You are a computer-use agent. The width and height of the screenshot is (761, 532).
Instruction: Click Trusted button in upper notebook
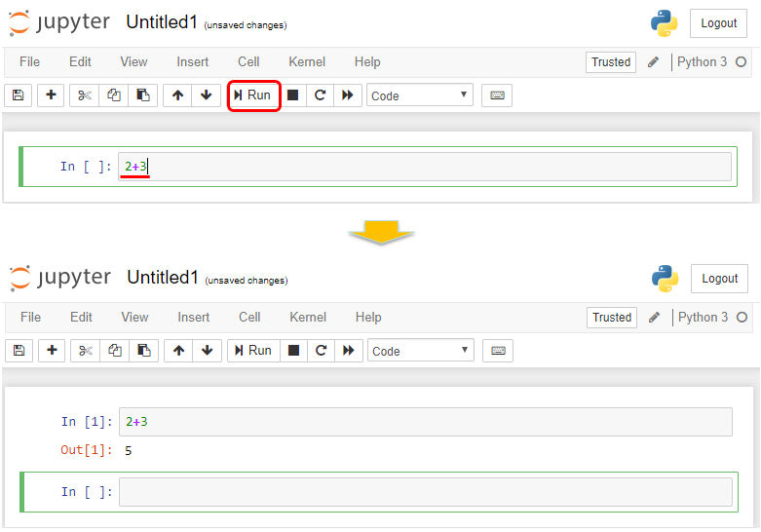point(611,62)
